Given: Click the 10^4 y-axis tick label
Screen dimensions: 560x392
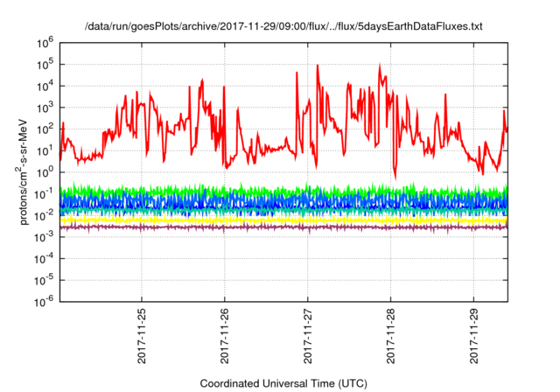Looking at the screenshot, I should [45, 86].
